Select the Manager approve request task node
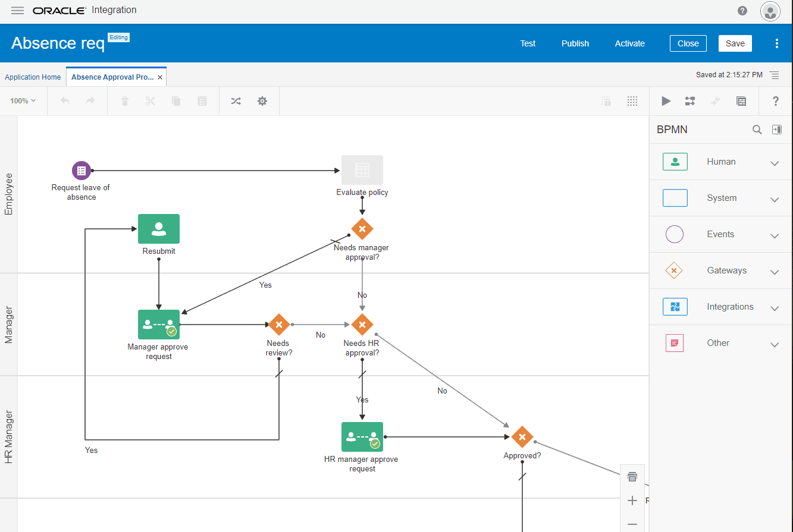 pyautogui.click(x=159, y=325)
